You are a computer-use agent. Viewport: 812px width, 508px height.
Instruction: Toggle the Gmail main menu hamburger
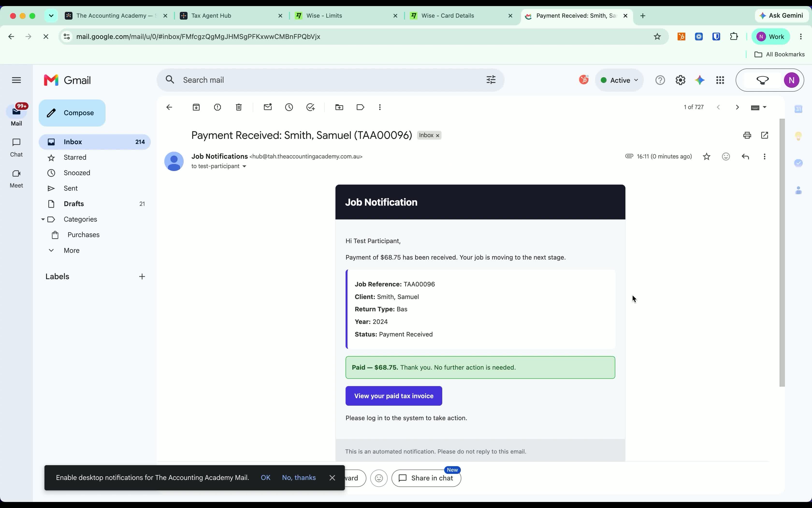point(16,80)
